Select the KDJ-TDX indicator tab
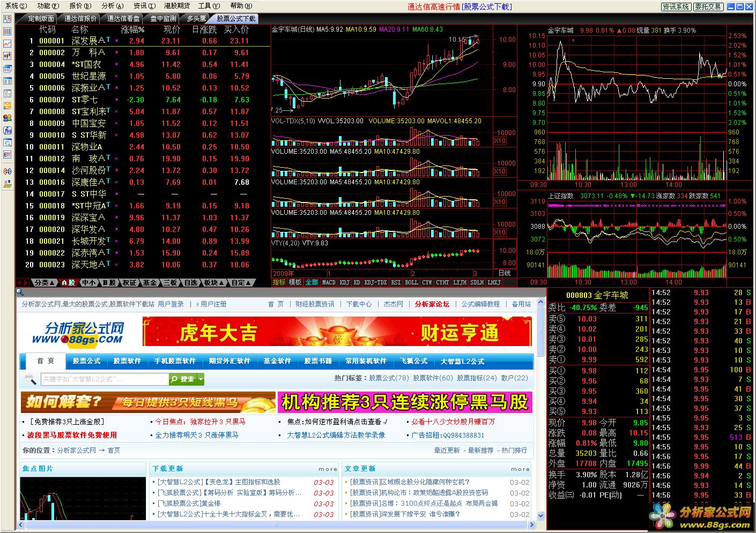 click(375, 282)
